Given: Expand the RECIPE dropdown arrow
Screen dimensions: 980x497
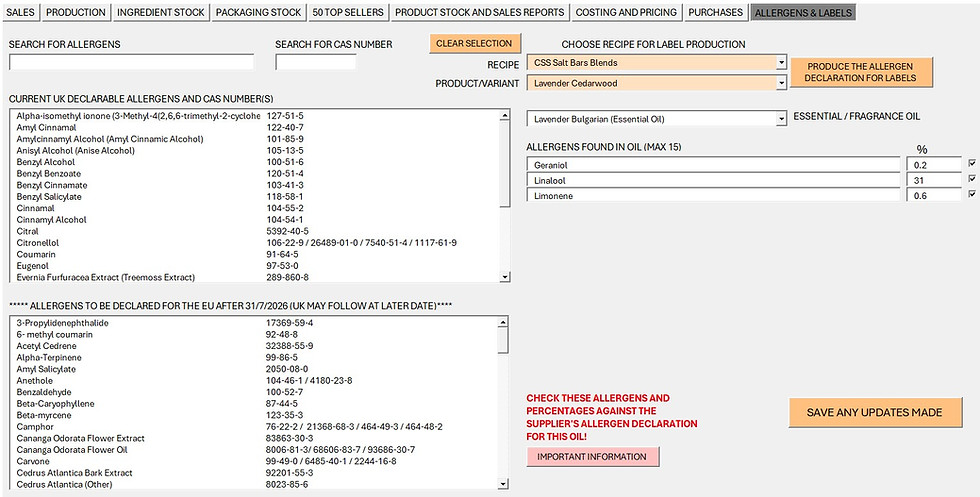Looking at the screenshot, I should (x=781, y=63).
